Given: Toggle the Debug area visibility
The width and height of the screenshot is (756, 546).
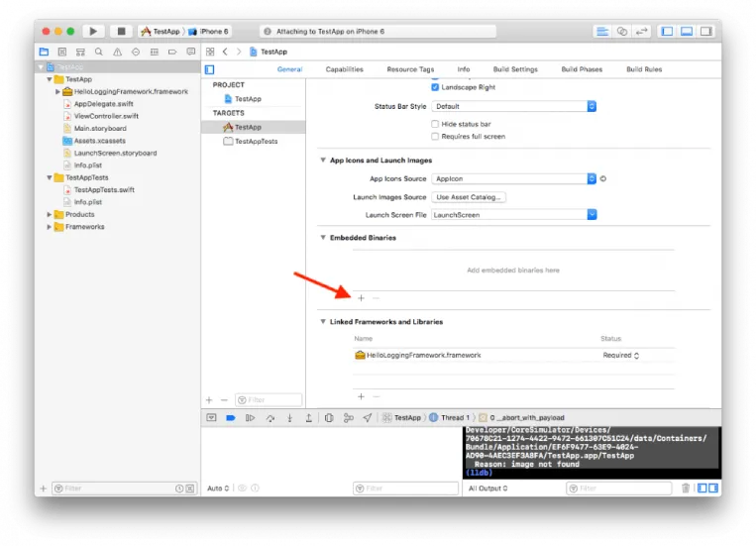Looking at the screenshot, I should [687, 32].
